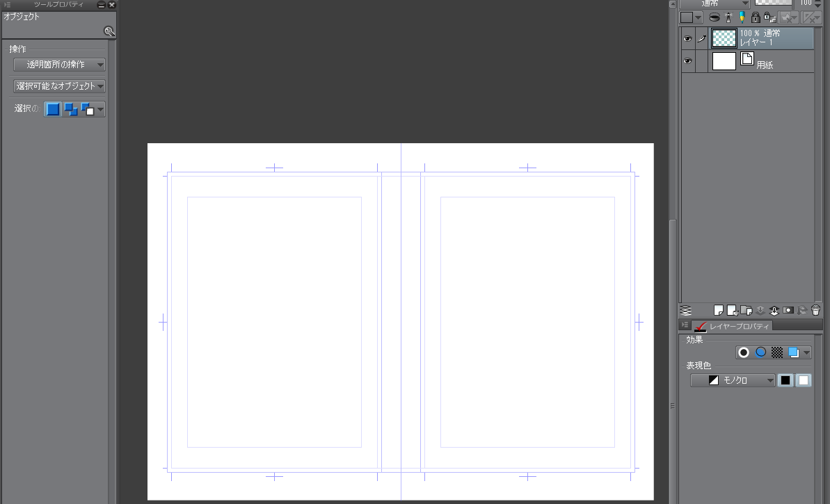Click the pen editing indicator on レイヤー 1
The image size is (830, 504).
[x=702, y=39]
